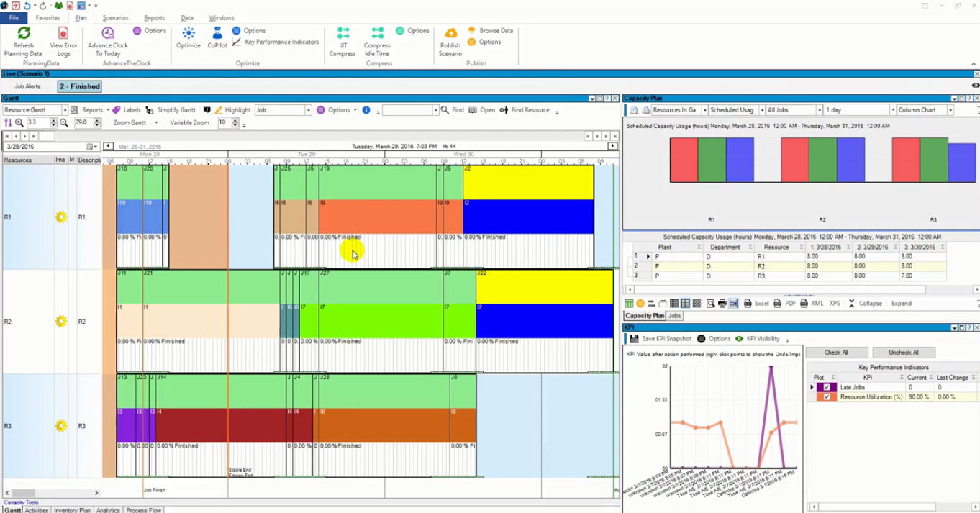Switch to the Favorites ribbon tab
Viewport: 980px width, 513px height.
coord(48,18)
